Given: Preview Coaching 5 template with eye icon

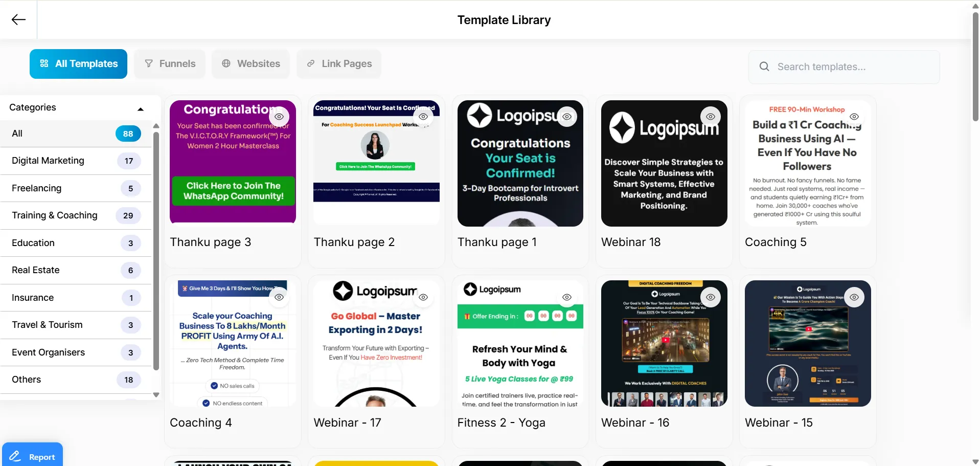Looking at the screenshot, I should pos(854,117).
